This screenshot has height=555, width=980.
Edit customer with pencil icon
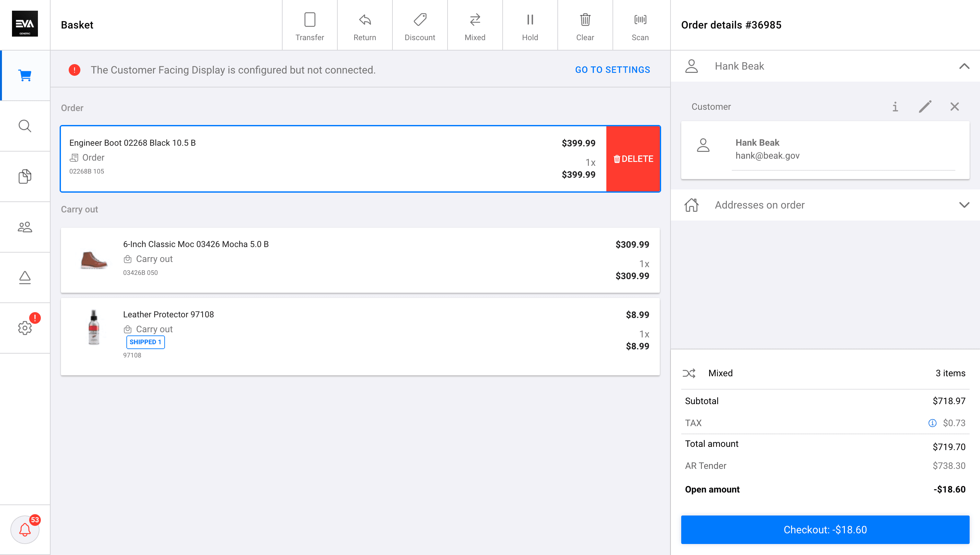point(925,107)
